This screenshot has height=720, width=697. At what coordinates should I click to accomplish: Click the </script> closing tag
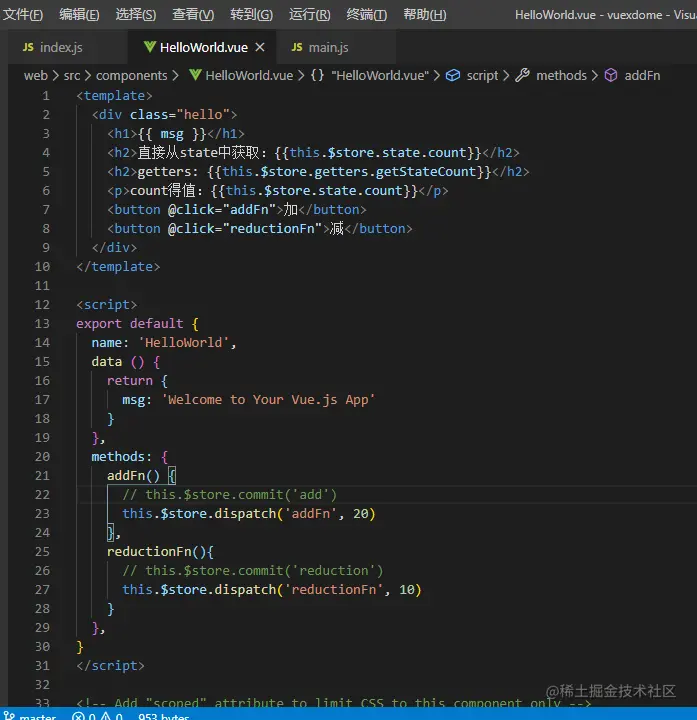point(110,666)
